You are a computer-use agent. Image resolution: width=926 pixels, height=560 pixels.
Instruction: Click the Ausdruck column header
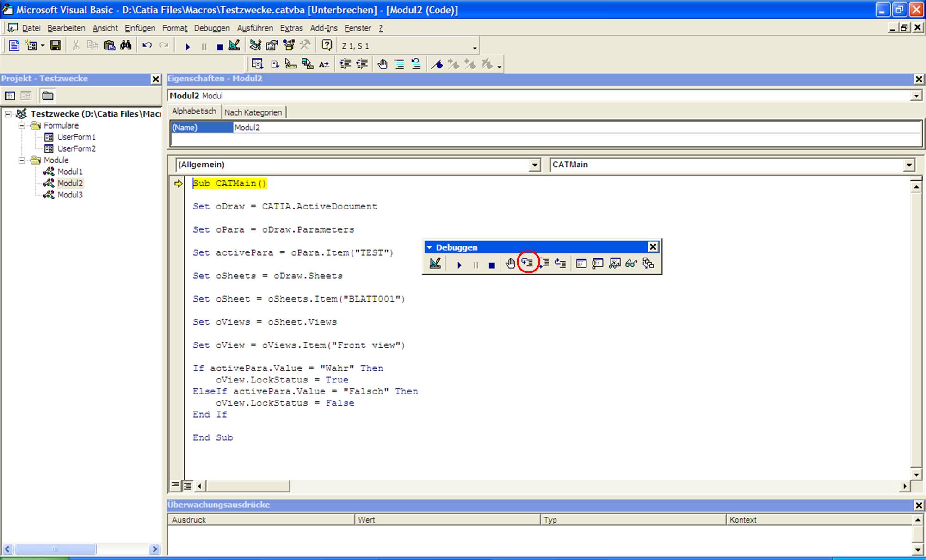click(261, 520)
